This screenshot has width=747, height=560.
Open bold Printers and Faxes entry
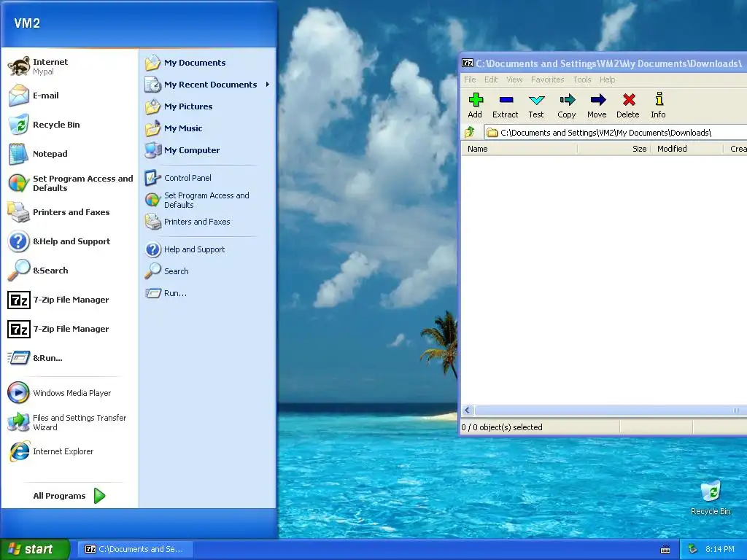tap(70, 212)
